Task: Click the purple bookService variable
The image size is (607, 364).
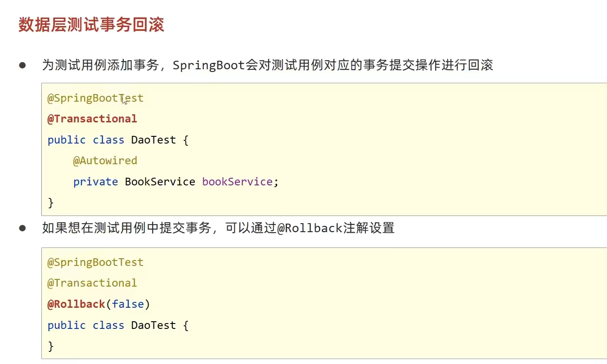Action: pos(237,182)
